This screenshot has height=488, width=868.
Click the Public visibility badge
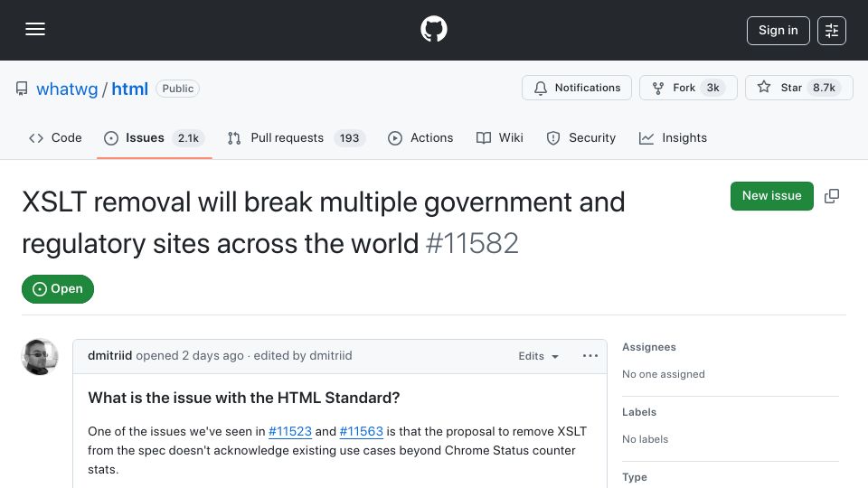178,89
